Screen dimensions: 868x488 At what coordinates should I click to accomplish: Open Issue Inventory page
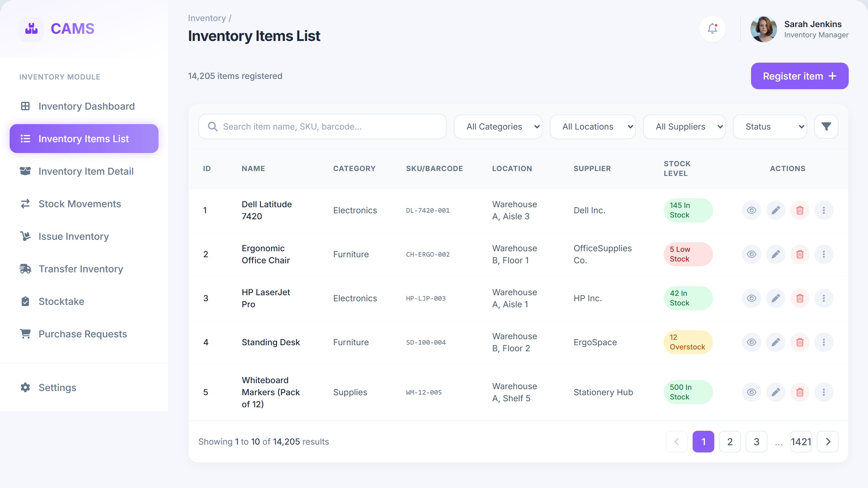pyautogui.click(x=84, y=236)
